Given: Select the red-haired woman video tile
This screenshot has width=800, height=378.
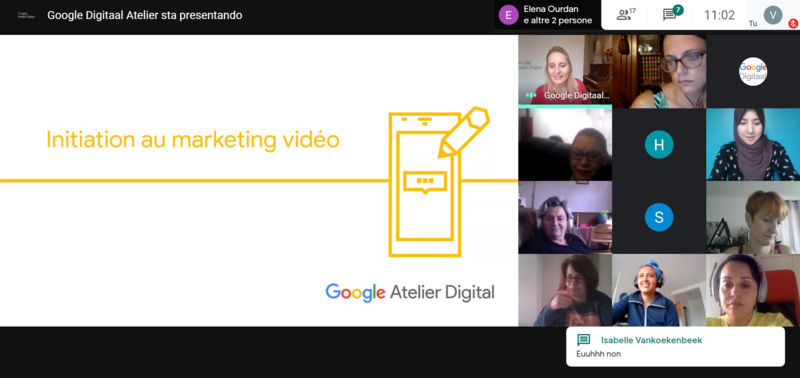Looking at the screenshot, I should (x=753, y=217).
